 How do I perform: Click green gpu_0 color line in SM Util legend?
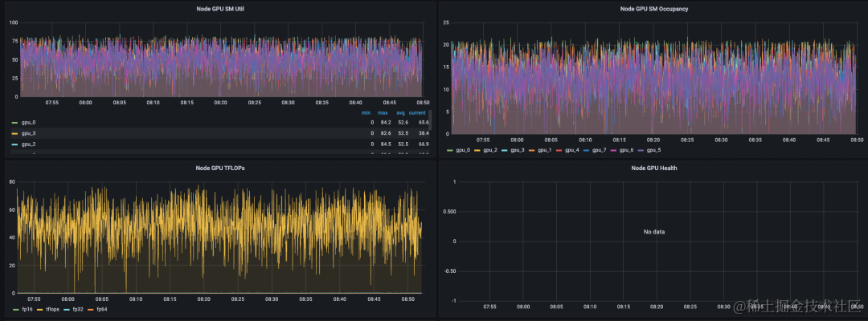[x=14, y=123]
